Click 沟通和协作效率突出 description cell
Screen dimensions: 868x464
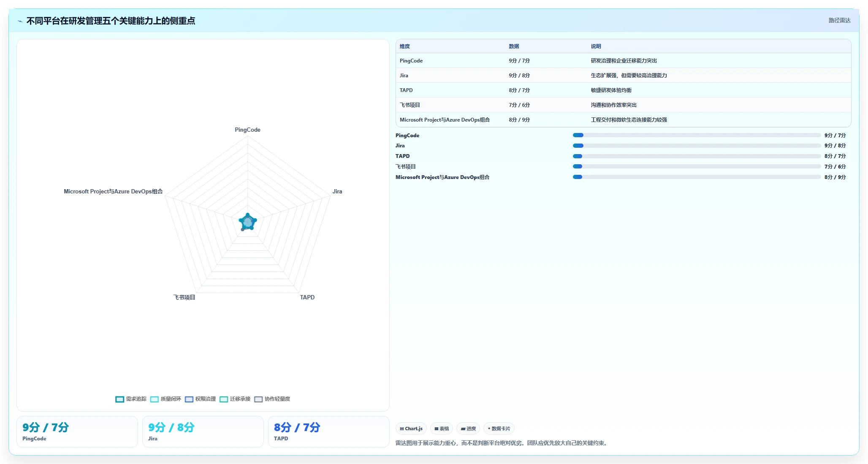(x=613, y=105)
